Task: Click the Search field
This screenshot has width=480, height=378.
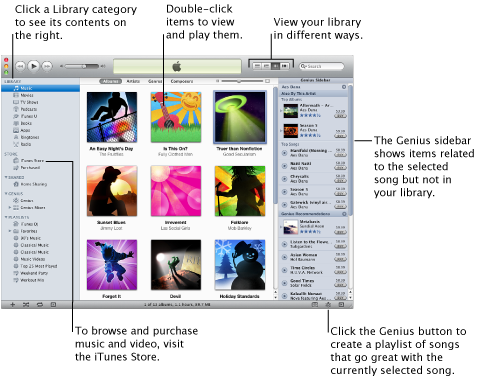Action: click(x=321, y=66)
